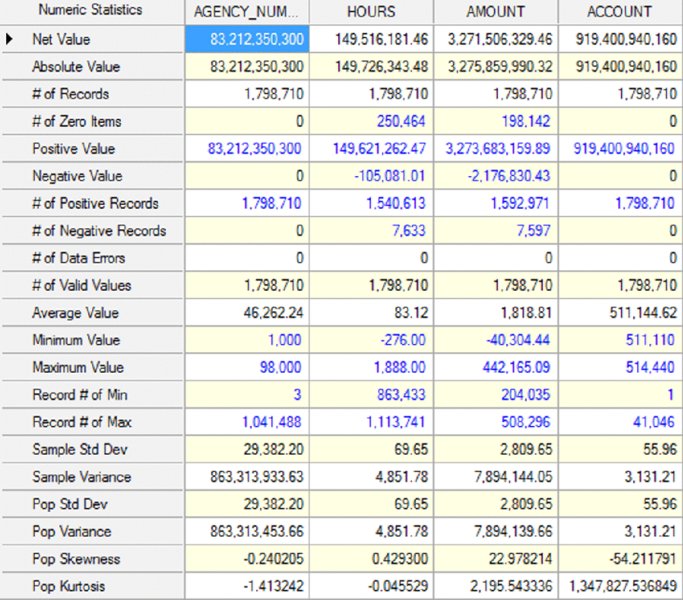Select the HOURS column header
The height and width of the screenshot is (600, 683).
[371, 12]
